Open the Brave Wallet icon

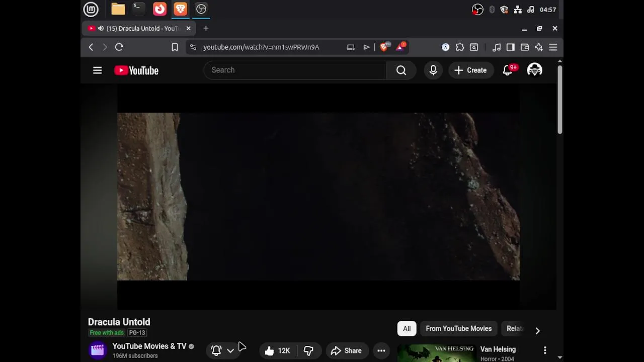525,47
